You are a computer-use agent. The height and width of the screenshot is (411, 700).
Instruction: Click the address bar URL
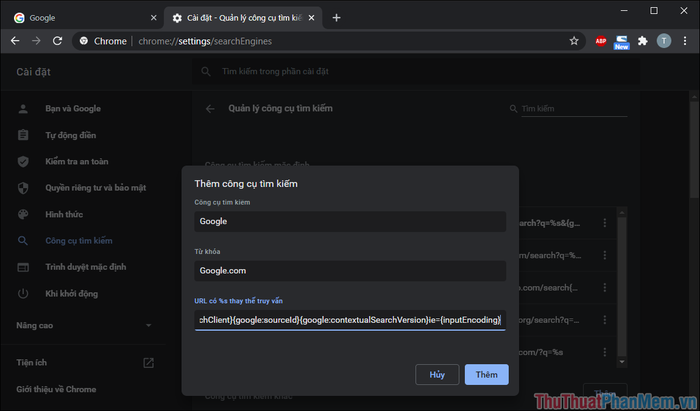[205, 42]
